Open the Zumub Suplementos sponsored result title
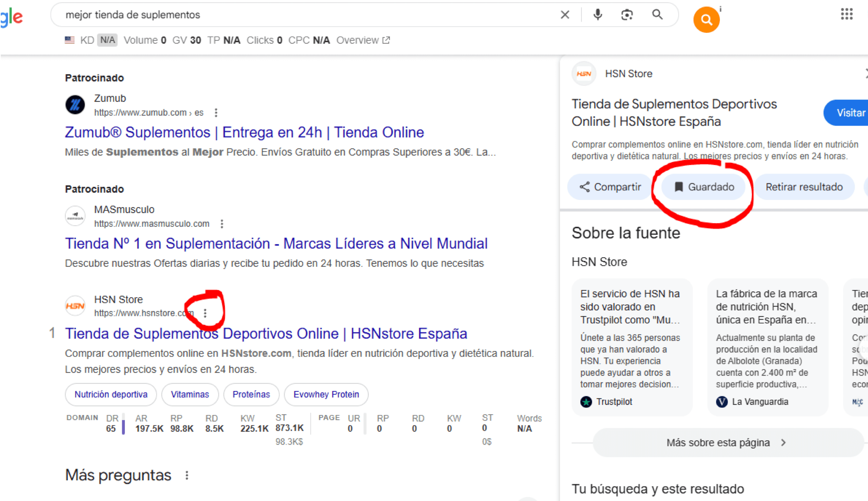Viewport: 868px width, 501px height. click(244, 133)
